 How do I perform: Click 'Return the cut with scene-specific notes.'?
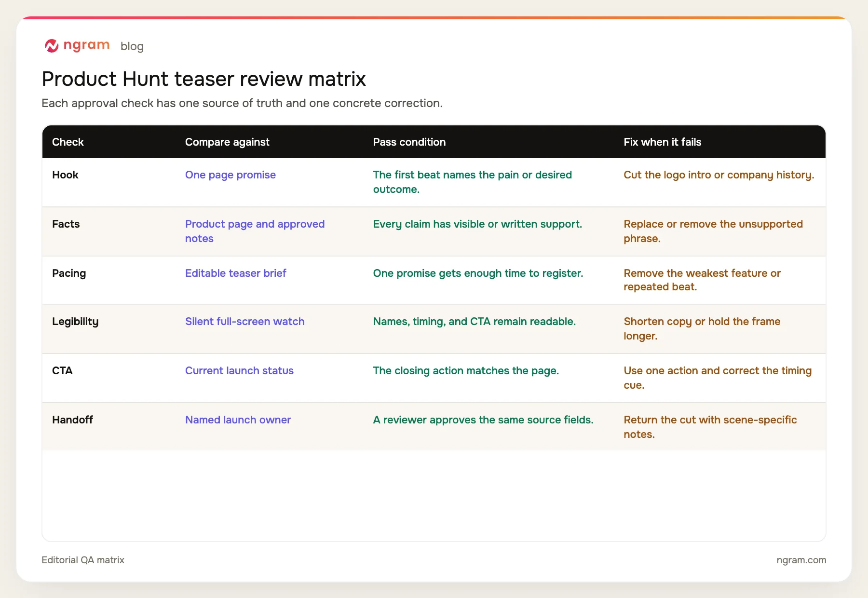710,427
